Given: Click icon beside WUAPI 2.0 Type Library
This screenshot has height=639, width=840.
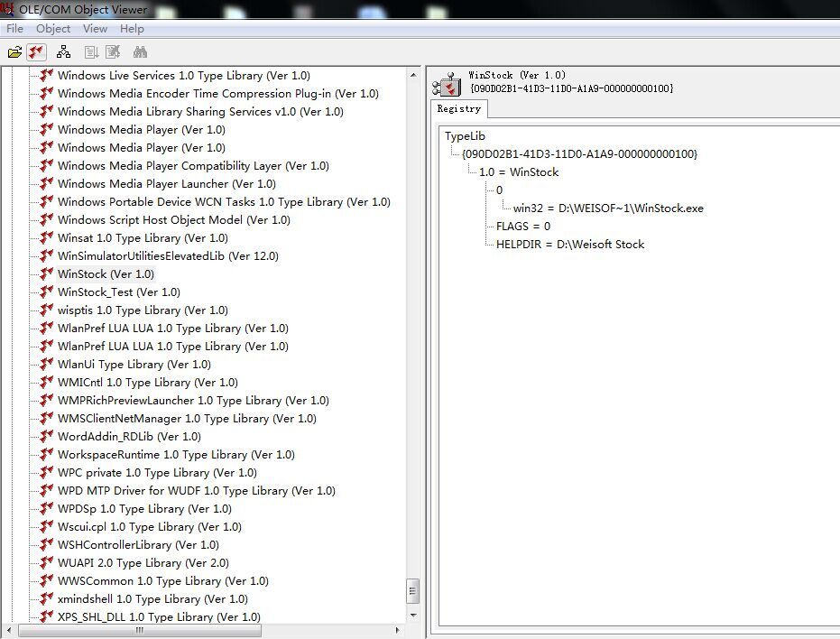Looking at the screenshot, I should 47,562.
